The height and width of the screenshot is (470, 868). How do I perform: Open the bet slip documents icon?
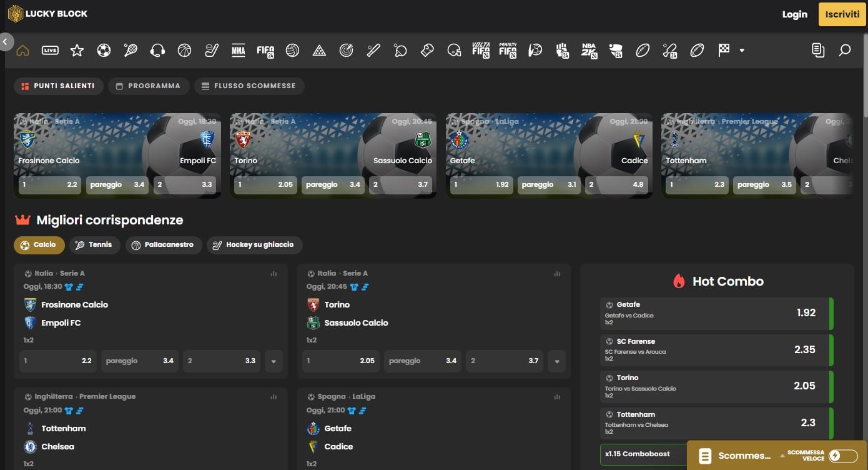pyautogui.click(x=818, y=51)
